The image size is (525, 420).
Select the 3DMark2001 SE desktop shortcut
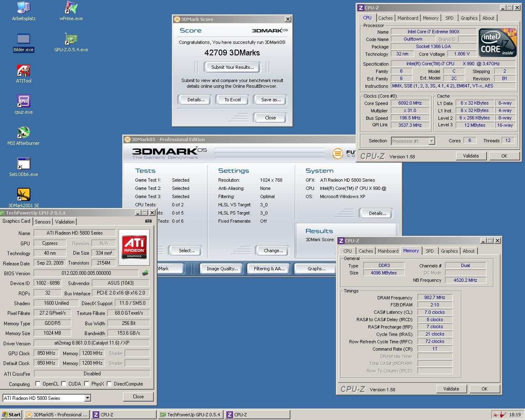coord(24,199)
